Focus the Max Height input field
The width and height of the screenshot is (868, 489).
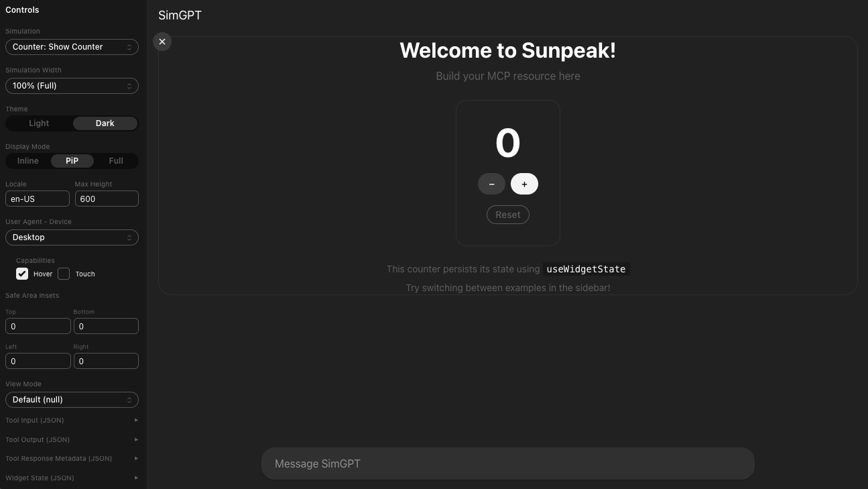[x=107, y=199]
